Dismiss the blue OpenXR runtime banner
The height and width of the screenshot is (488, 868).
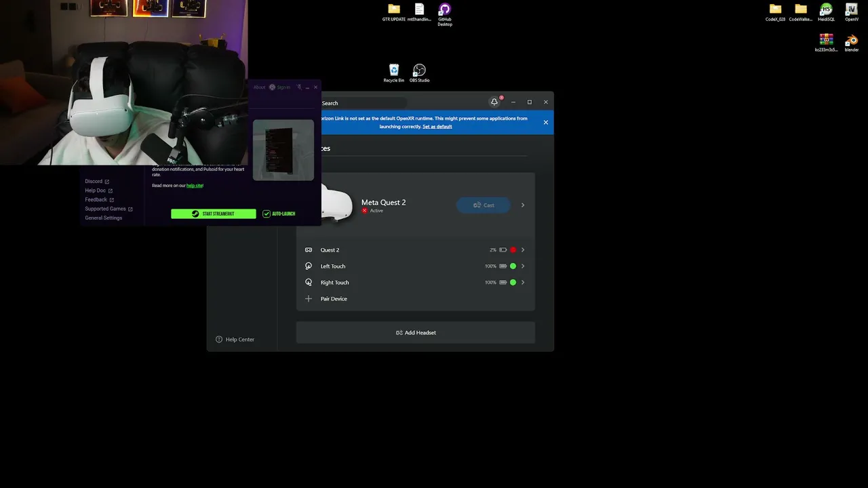(x=546, y=123)
